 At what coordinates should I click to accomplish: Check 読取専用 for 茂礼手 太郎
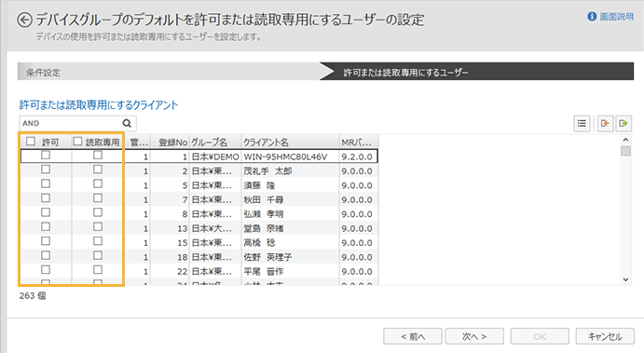point(98,170)
